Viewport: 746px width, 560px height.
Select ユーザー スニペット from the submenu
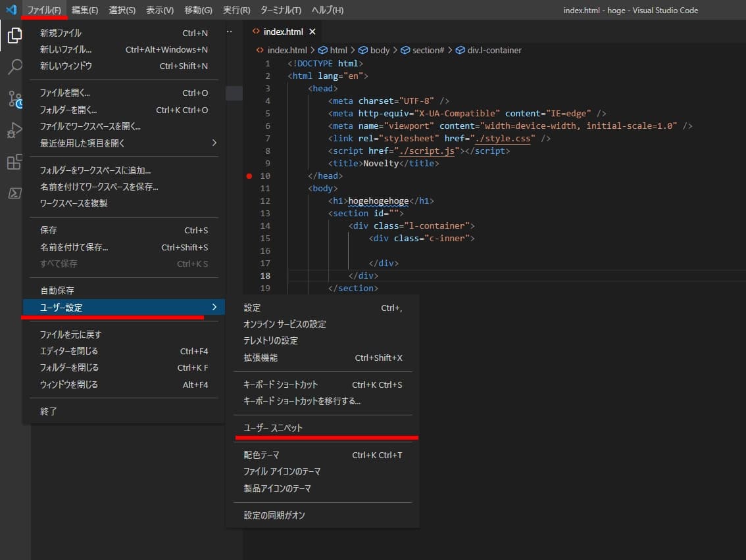[273, 428]
